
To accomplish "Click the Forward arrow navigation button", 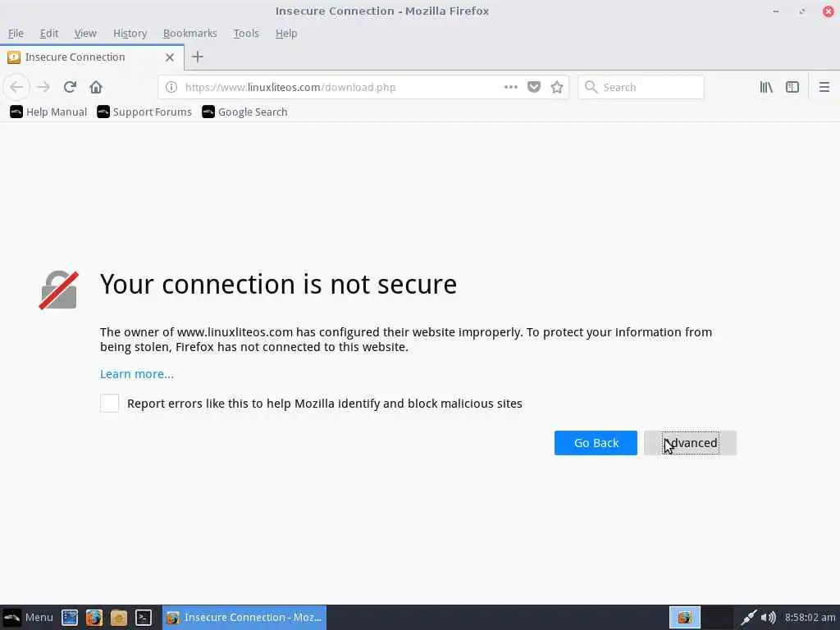I will click(x=44, y=87).
